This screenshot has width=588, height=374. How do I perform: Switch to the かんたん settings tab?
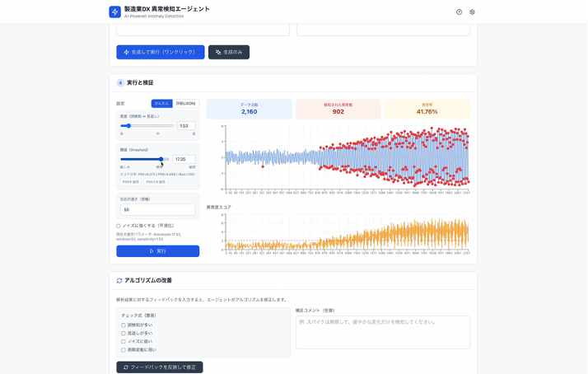pos(161,103)
